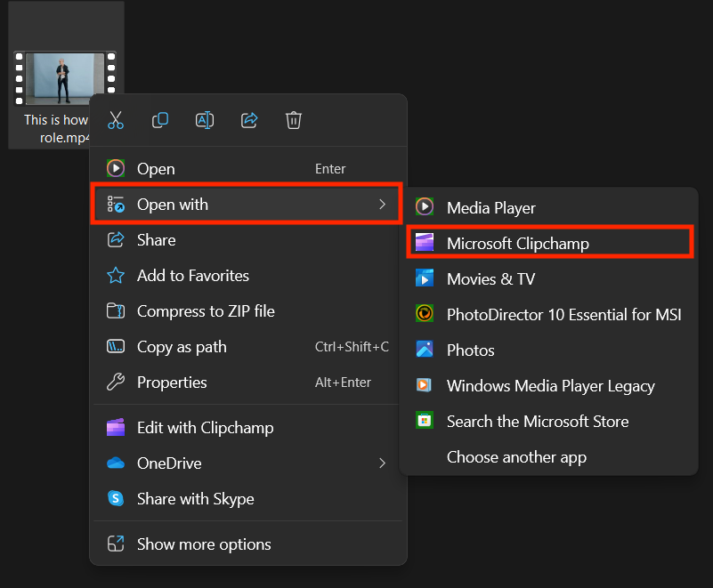Click the Delete trash icon
713x588 pixels.
click(293, 119)
